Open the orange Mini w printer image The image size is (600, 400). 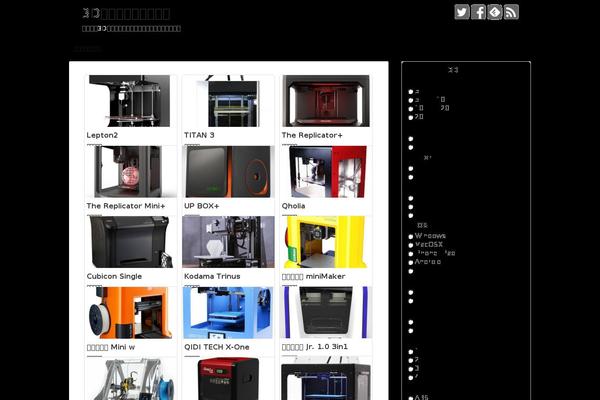click(x=130, y=313)
